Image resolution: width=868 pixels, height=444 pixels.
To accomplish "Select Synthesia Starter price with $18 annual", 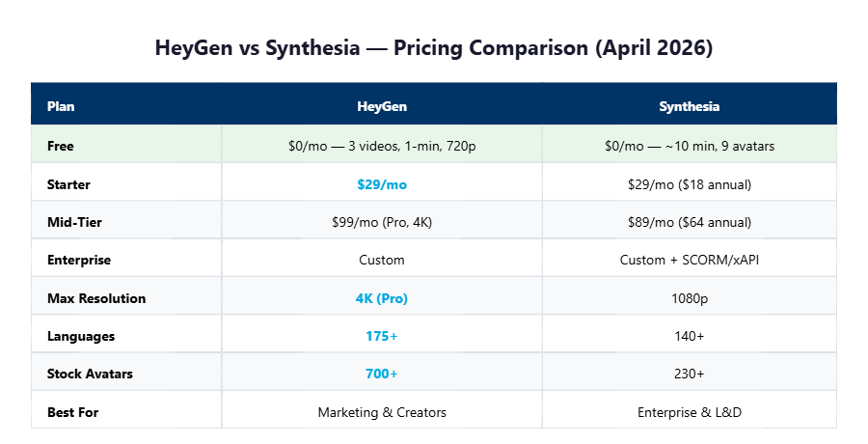I will click(689, 184).
